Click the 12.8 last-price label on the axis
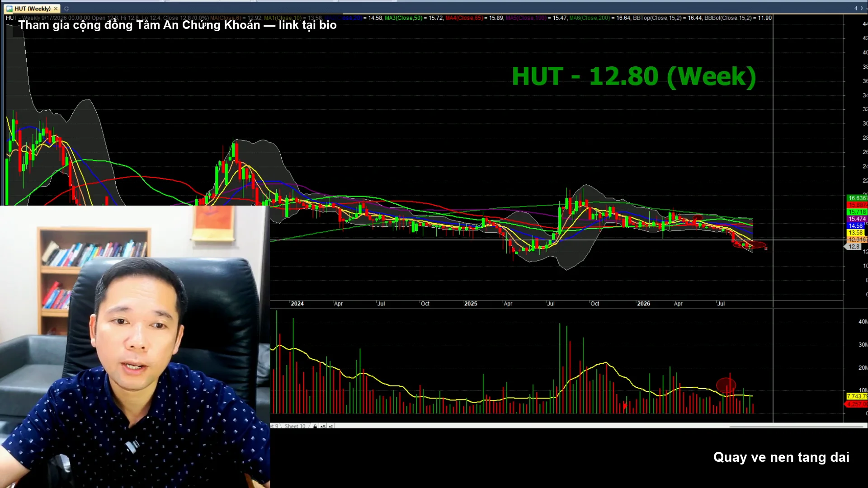 point(854,247)
